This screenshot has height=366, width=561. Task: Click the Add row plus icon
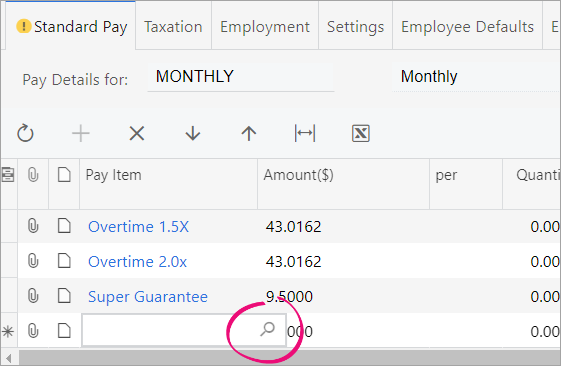click(x=81, y=133)
